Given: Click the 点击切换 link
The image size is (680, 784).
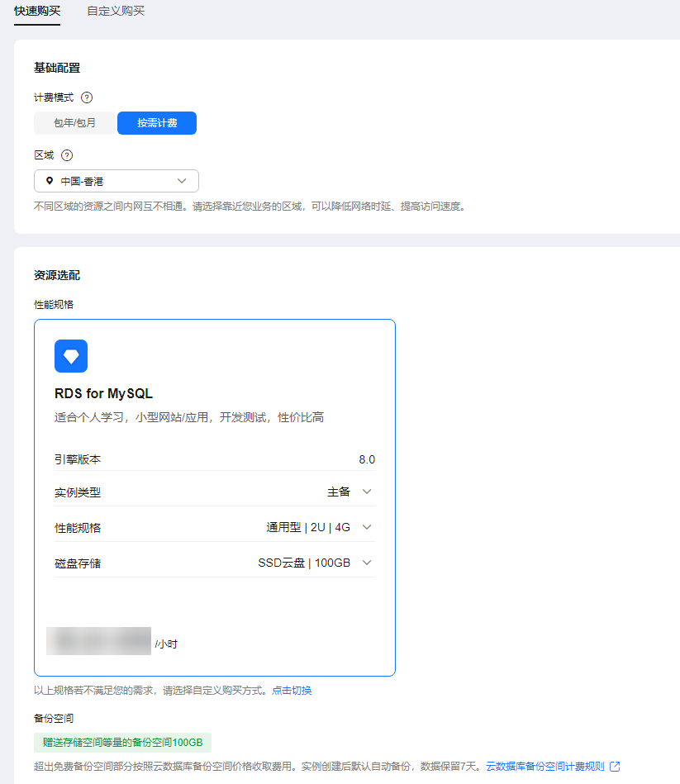Looking at the screenshot, I should pyautogui.click(x=292, y=691).
